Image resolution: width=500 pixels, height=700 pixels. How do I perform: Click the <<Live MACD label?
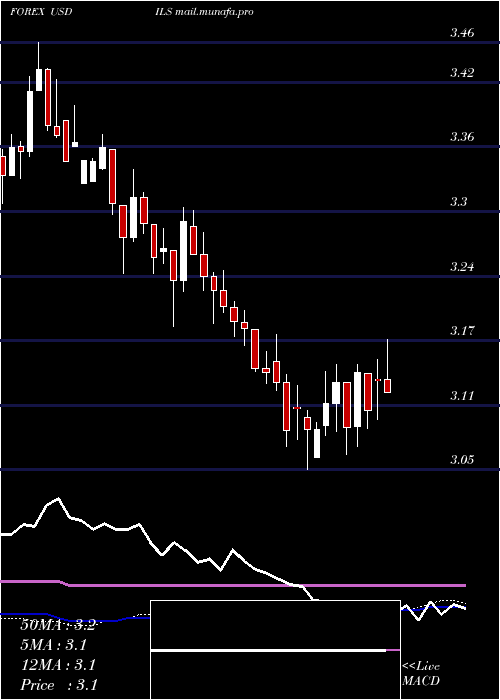(421, 673)
